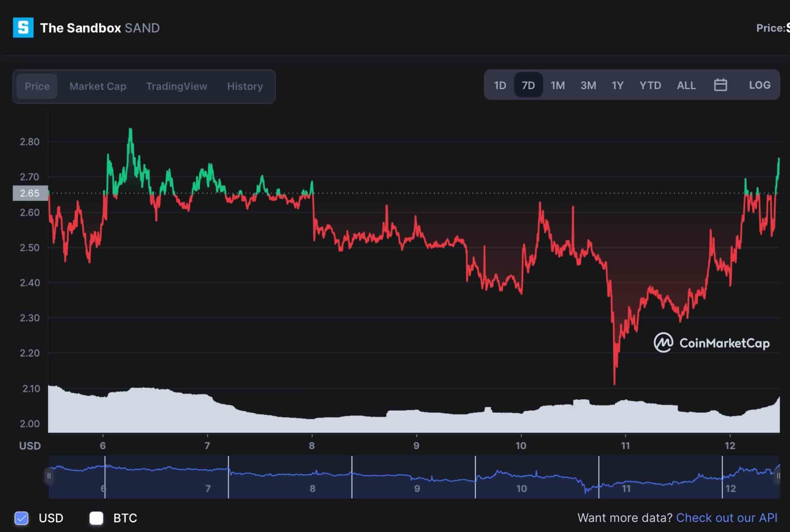Switch range to 1Y
This screenshot has width=790, height=532.
click(x=618, y=85)
